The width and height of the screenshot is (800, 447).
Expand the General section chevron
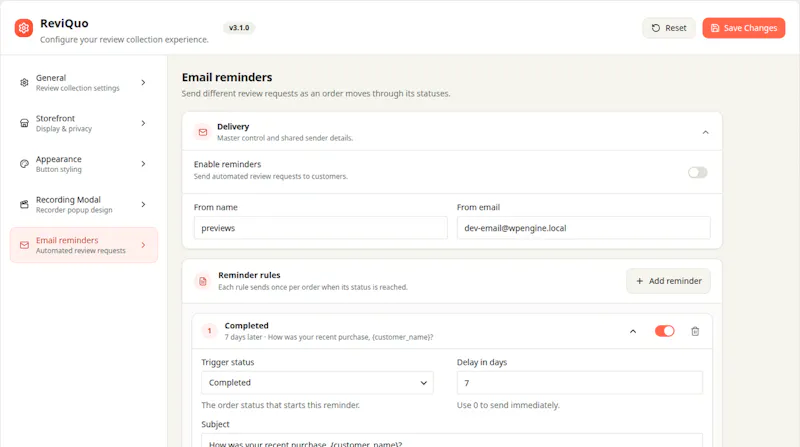click(x=143, y=83)
